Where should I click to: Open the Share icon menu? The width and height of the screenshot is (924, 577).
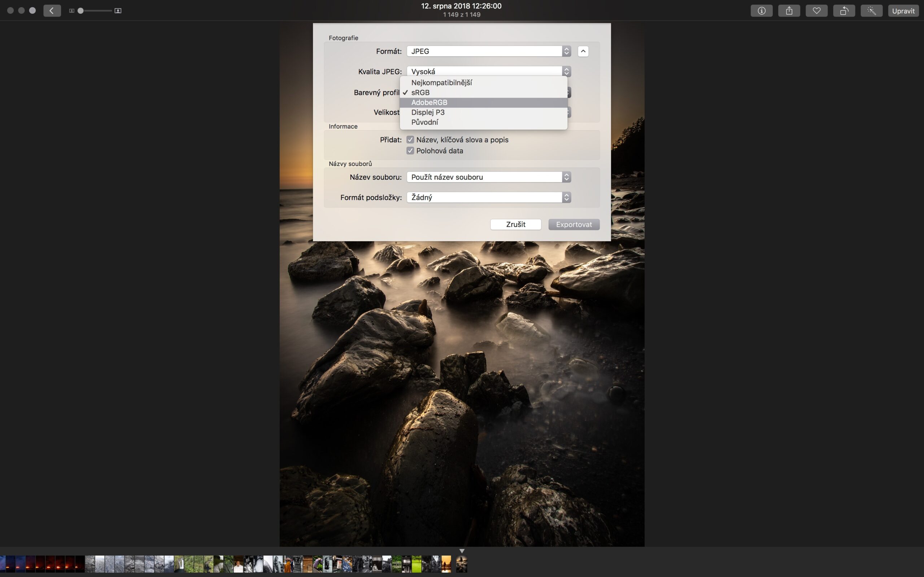pyautogui.click(x=789, y=11)
